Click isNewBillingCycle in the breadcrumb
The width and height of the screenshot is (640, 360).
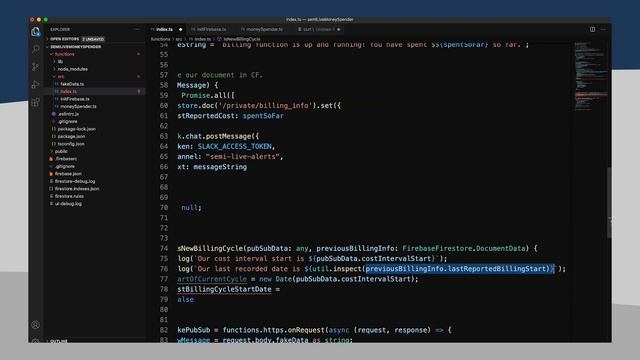(242, 39)
